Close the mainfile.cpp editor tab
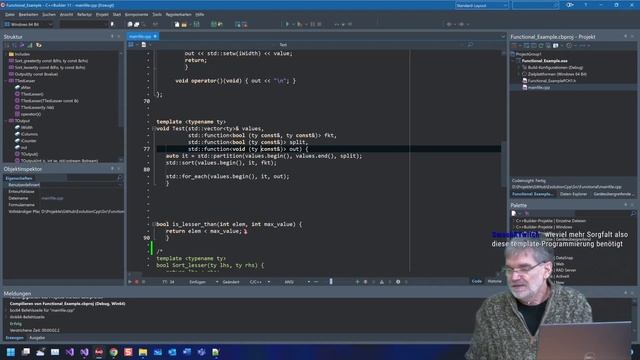Screen dimensions: 640x360 tap(155, 36)
